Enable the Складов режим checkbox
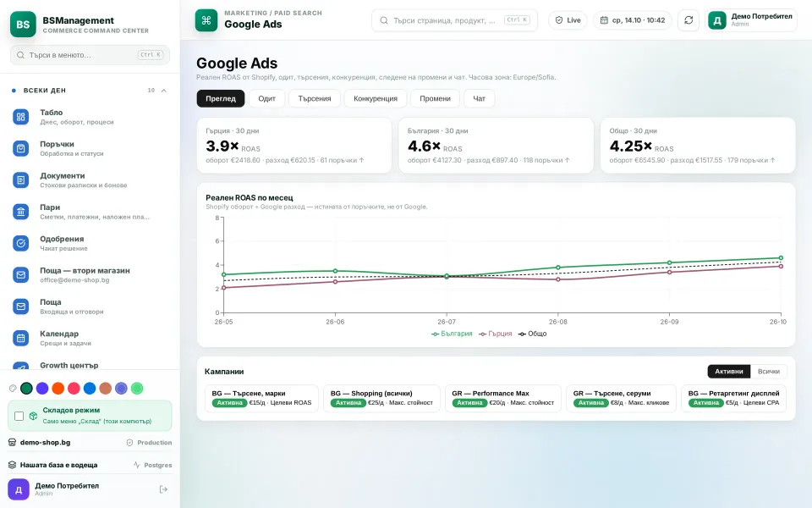This screenshot has height=508, width=812. pos(19,416)
